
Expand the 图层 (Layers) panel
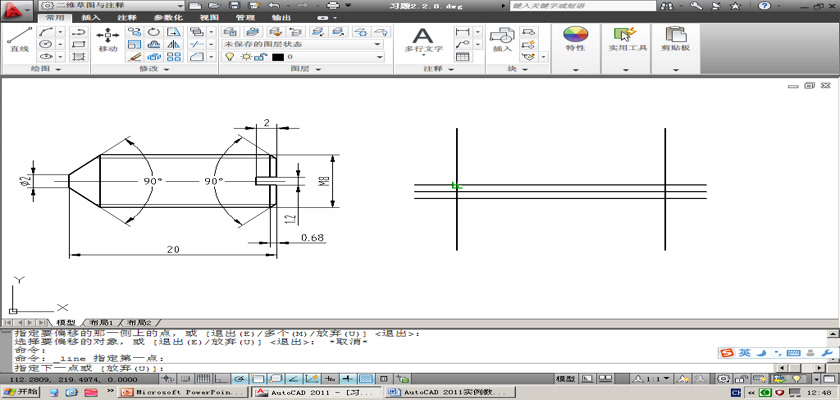[x=305, y=69]
